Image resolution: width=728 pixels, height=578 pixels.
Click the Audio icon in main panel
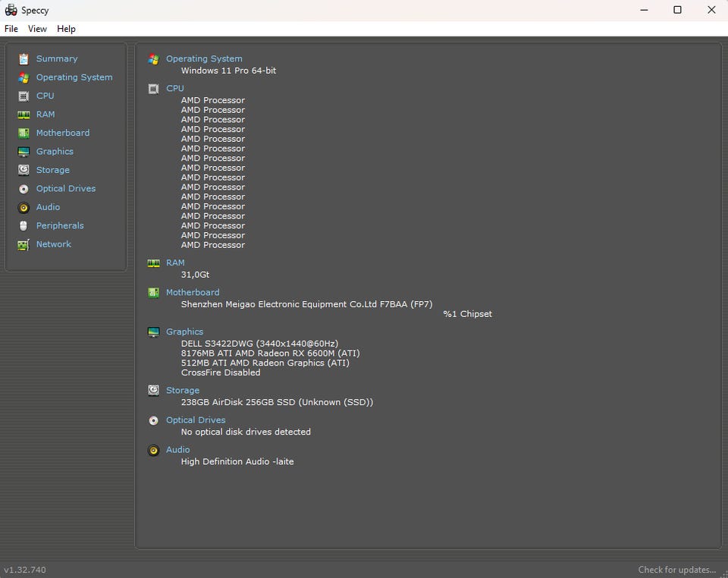click(154, 451)
